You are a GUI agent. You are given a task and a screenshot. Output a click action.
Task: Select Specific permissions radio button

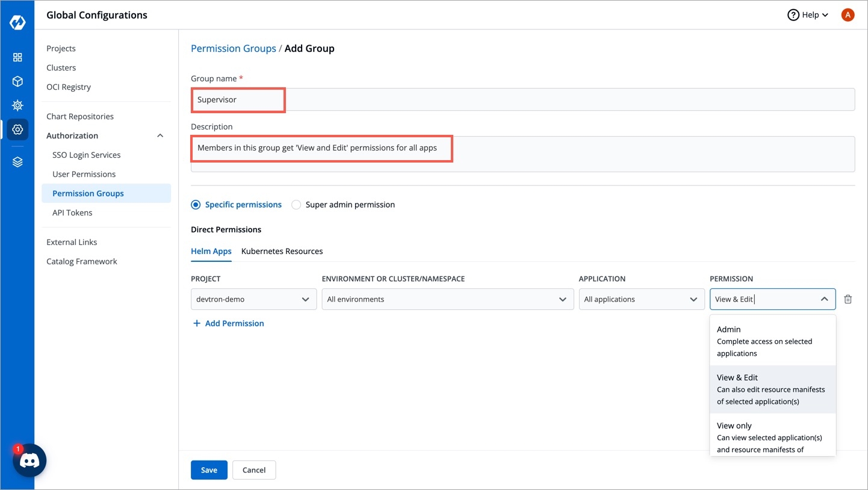pyautogui.click(x=196, y=205)
